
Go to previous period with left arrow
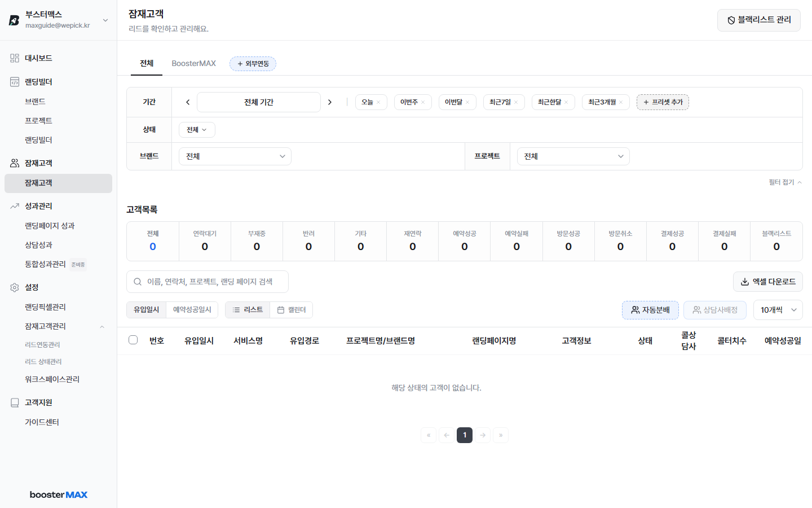(188, 102)
